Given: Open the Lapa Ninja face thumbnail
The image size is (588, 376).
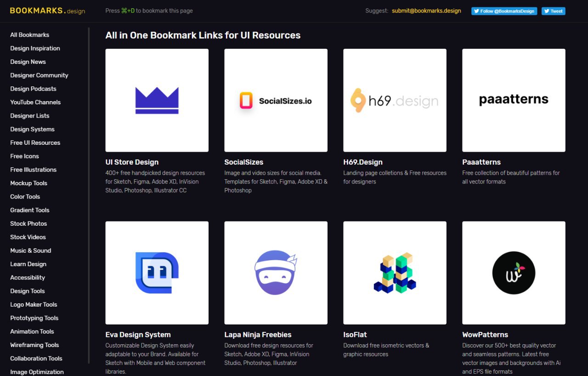Looking at the screenshot, I should pos(276,273).
